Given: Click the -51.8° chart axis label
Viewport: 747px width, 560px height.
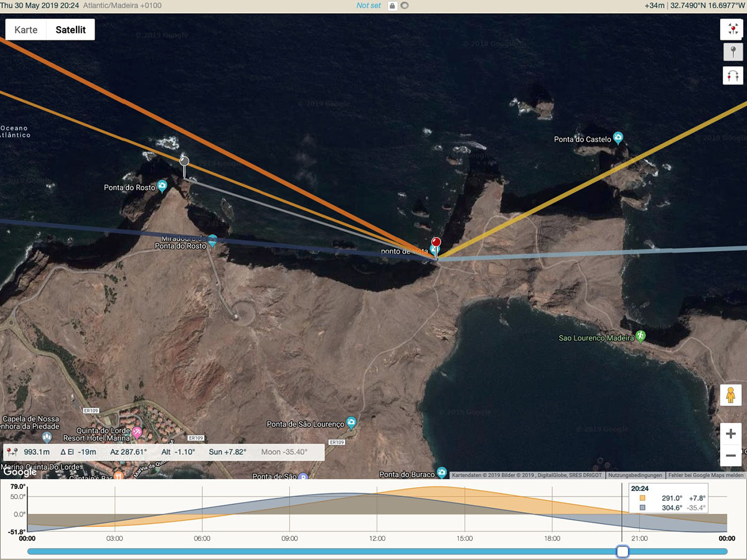Looking at the screenshot, I should click(x=17, y=532).
